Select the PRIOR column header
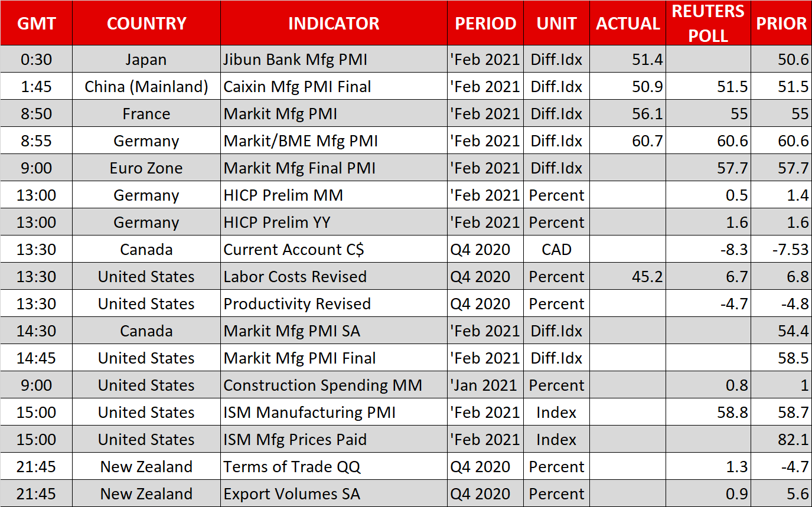The image size is (812, 507). (x=781, y=24)
